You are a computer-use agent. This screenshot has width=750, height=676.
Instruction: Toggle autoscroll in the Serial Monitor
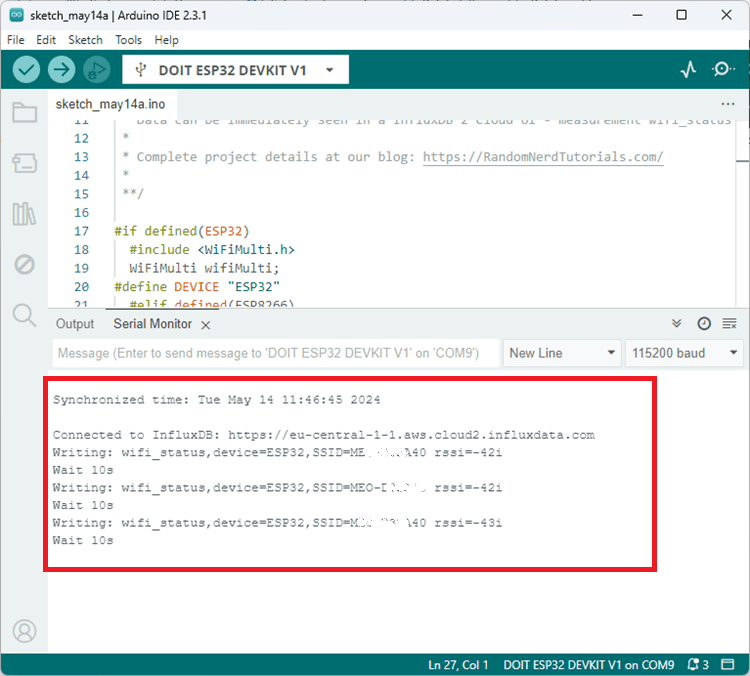(x=677, y=324)
